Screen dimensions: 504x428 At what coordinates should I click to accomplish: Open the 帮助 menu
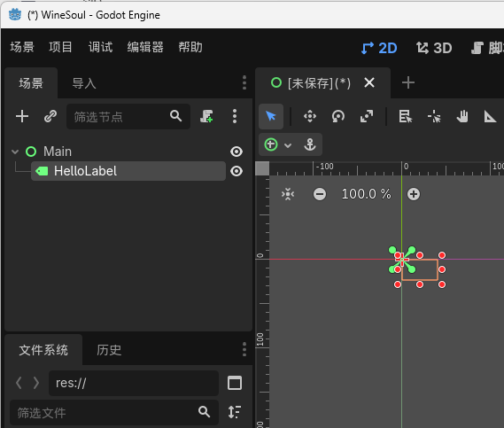(x=190, y=47)
